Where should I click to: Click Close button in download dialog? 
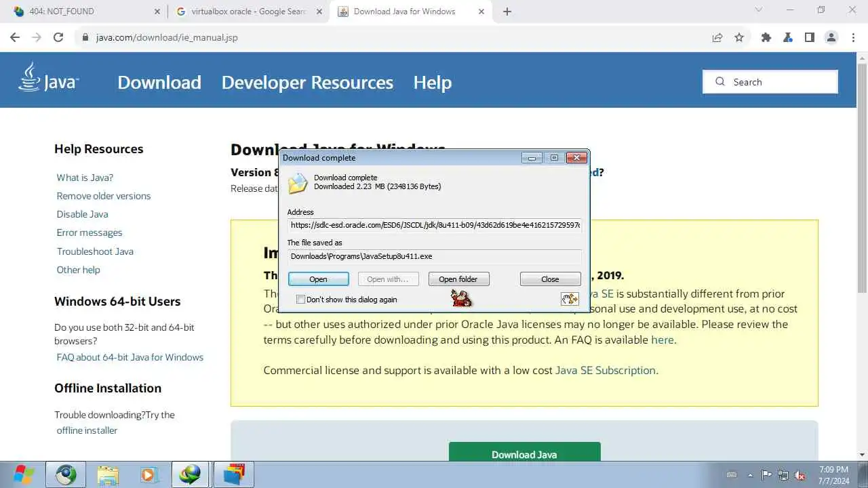(x=550, y=279)
